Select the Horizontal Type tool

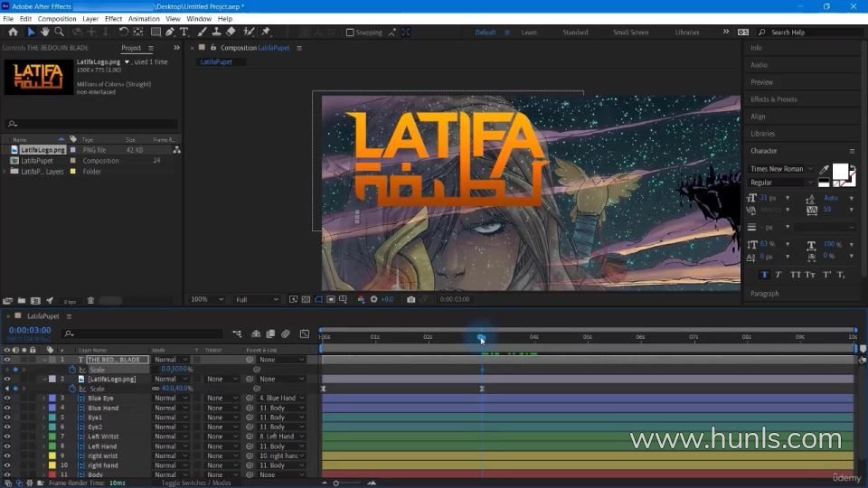pos(184,33)
